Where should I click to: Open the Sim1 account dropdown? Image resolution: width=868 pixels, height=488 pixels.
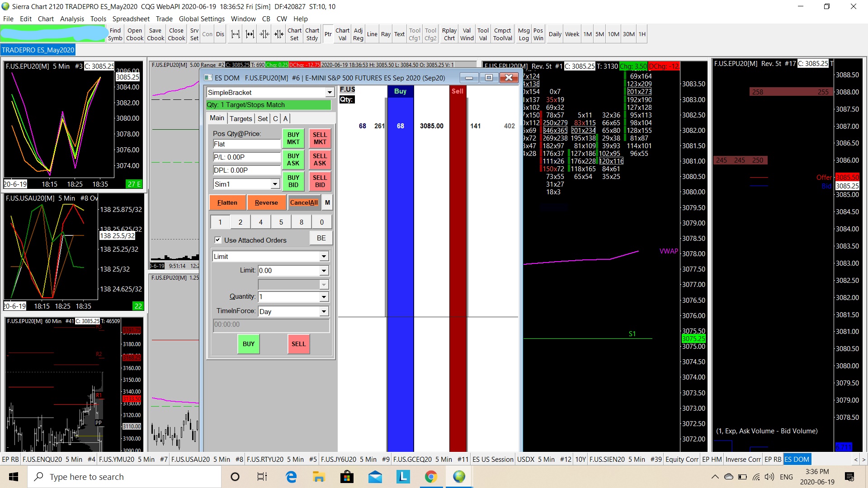275,184
